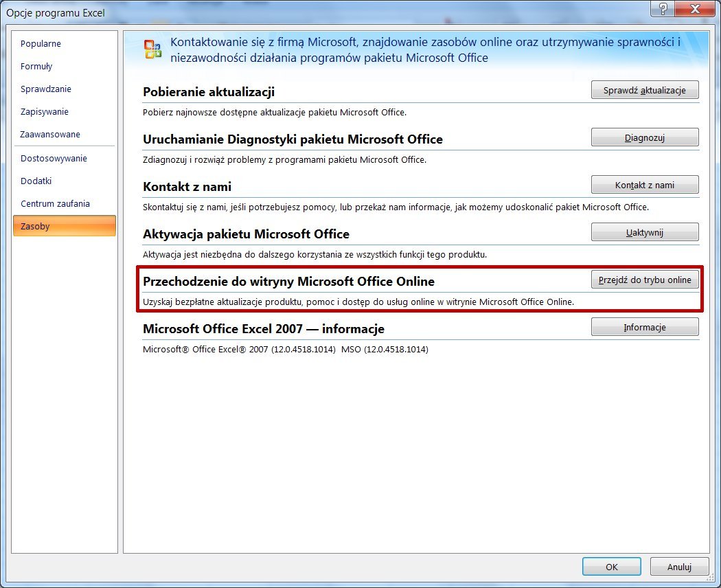
Task: Select the Formuły category
Action: [x=64, y=66]
